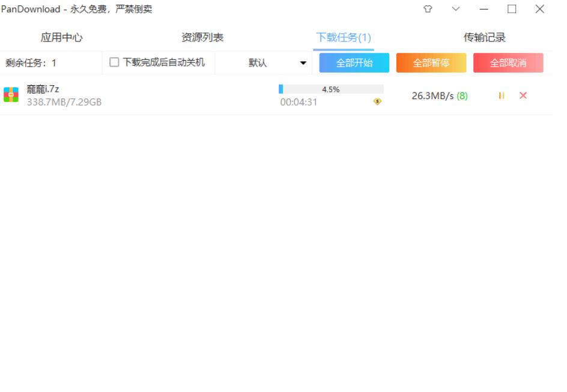Switch to the 应用中心 tab
The width and height of the screenshot is (567, 392).
coord(61,37)
